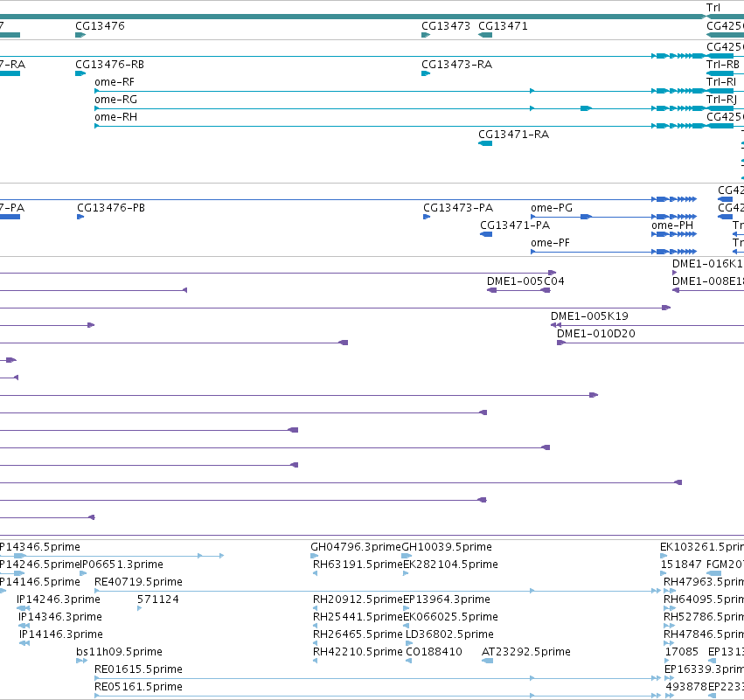Select the Trl-RI transcript label

721,82
